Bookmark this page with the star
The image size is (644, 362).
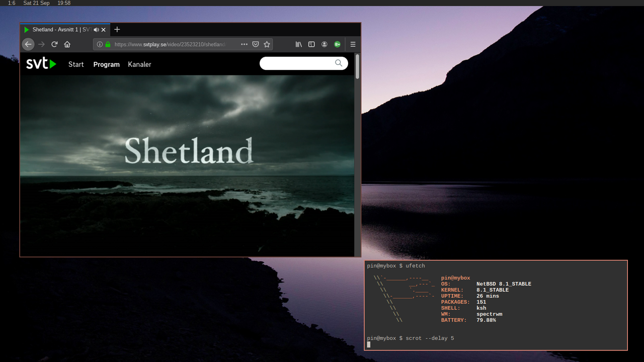(x=267, y=44)
